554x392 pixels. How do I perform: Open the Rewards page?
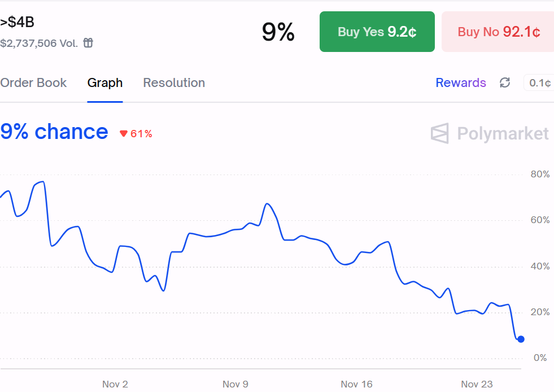point(461,82)
